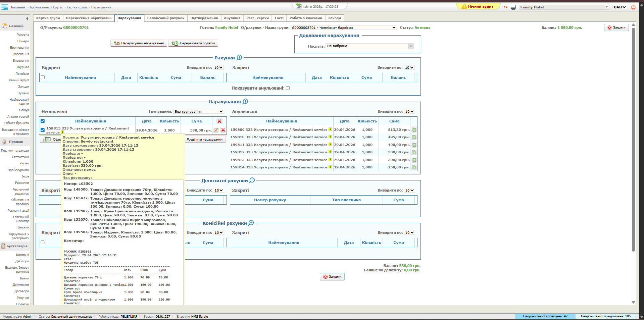Click copy icon for cancelled charge 159809
The height and width of the screenshot is (320, 644).
click(414, 130)
